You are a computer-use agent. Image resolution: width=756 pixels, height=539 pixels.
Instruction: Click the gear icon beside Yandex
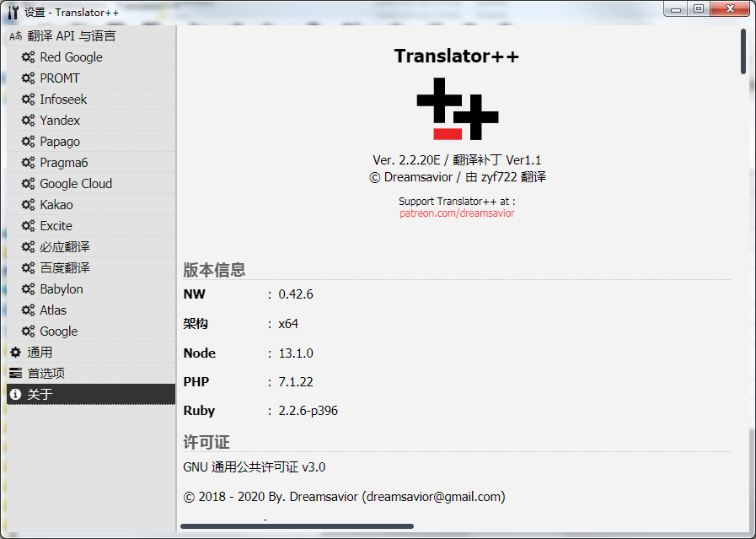28,120
